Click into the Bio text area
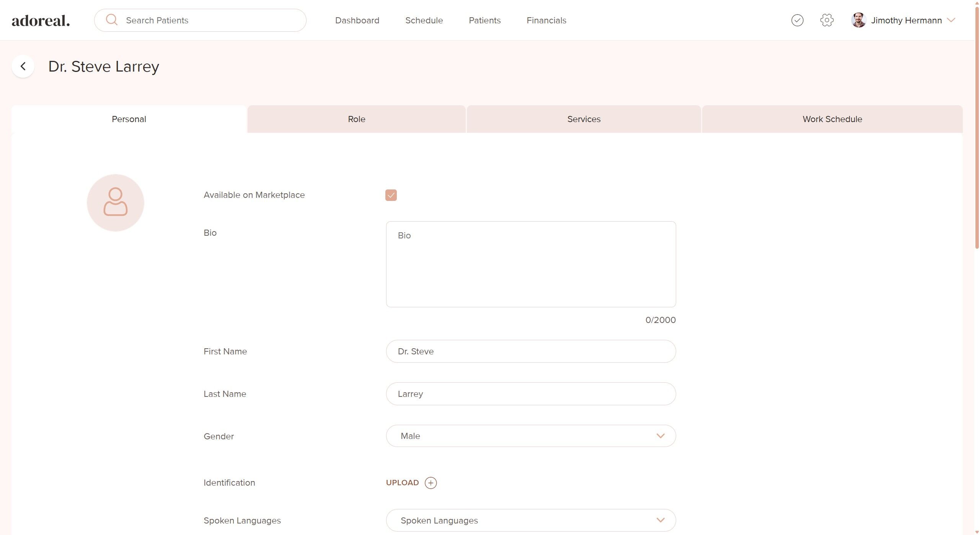The image size is (980, 535). [530, 264]
